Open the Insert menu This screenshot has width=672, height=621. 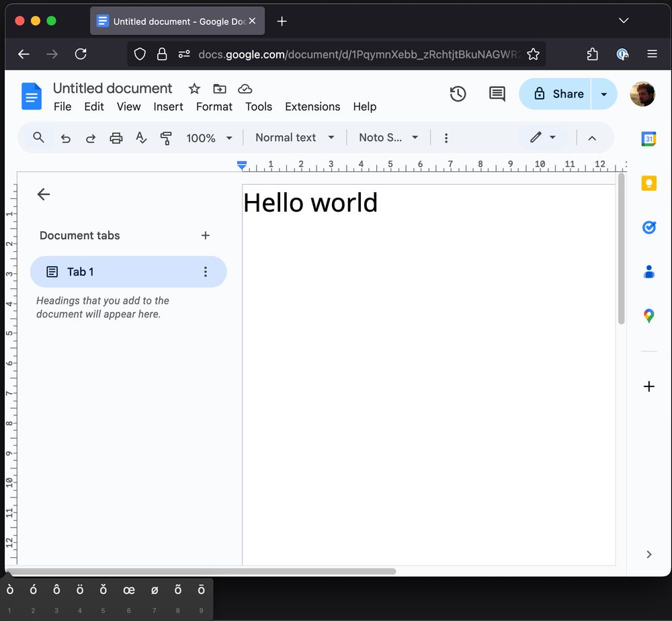pyautogui.click(x=168, y=107)
